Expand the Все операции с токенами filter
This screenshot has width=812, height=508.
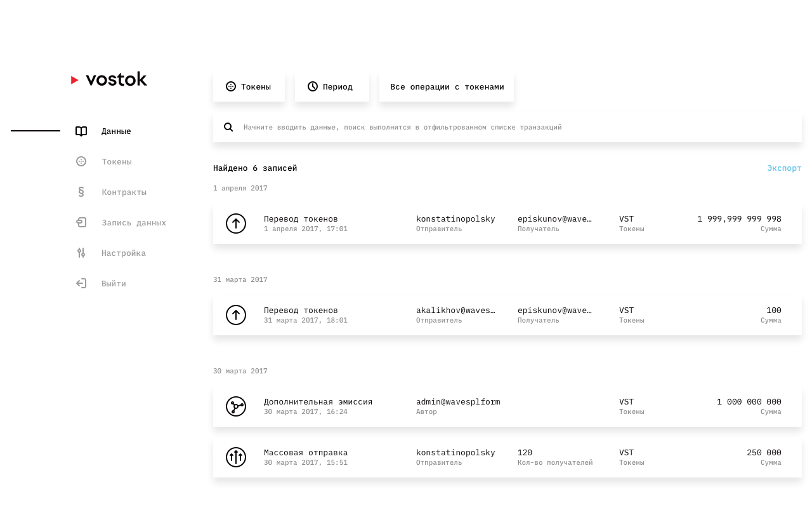447,87
